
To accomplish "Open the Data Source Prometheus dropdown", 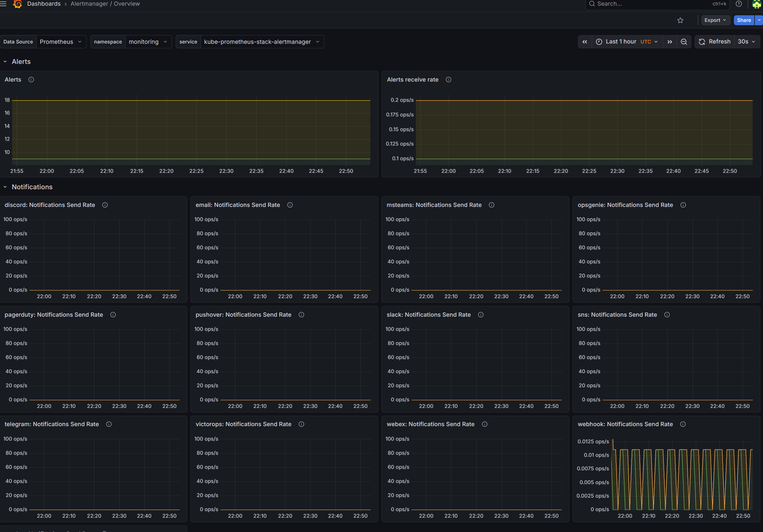I will click(61, 42).
